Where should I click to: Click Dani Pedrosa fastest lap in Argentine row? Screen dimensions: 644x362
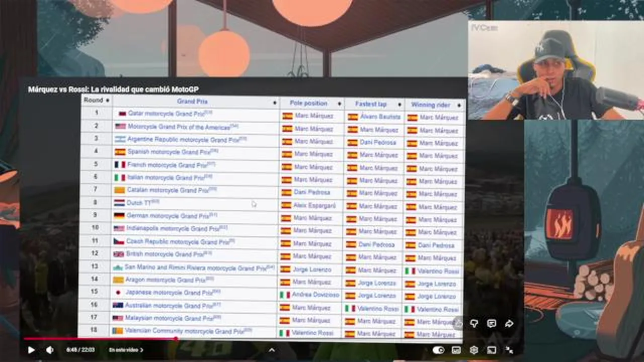[378, 142]
